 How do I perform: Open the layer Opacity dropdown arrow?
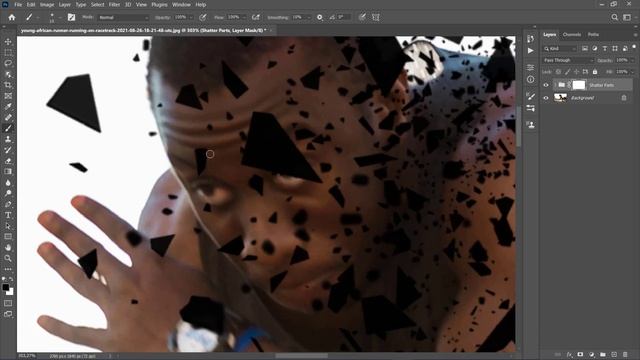point(632,60)
